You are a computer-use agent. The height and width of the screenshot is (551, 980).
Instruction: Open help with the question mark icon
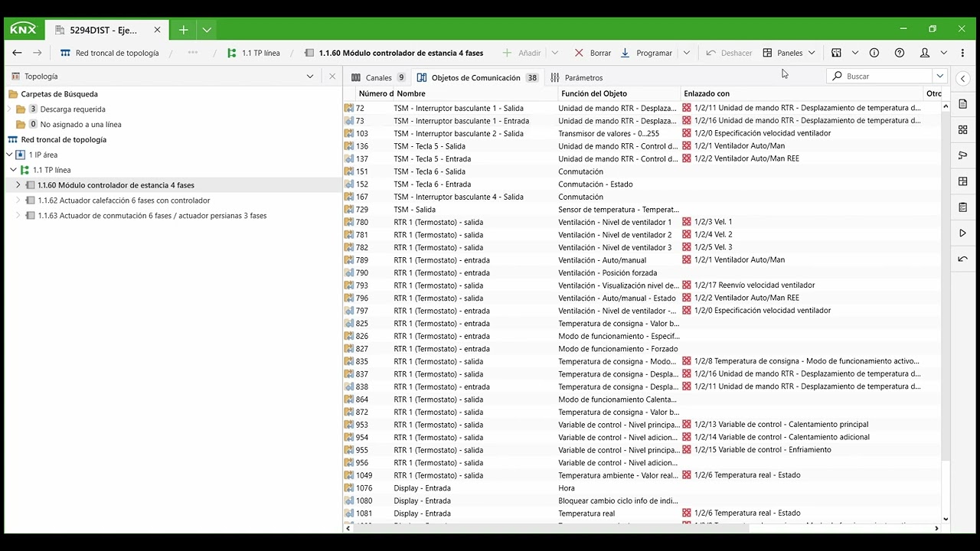point(900,53)
